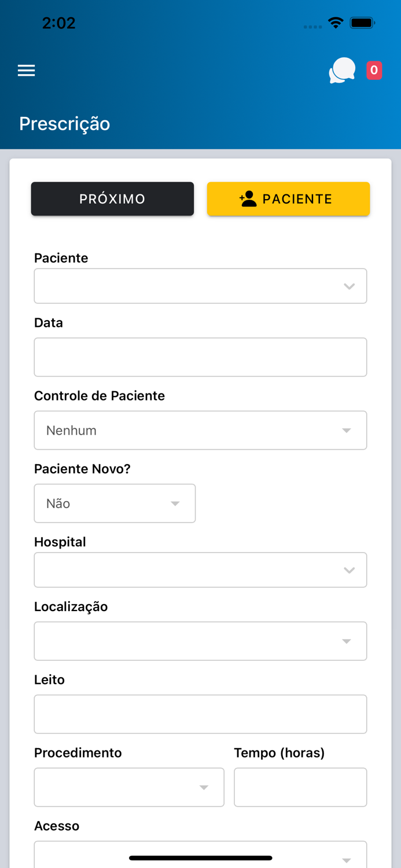The height and width of the screenshot is (868, 401).
Task: Click the yellow PACIENTE button
Action: [288, 198]
